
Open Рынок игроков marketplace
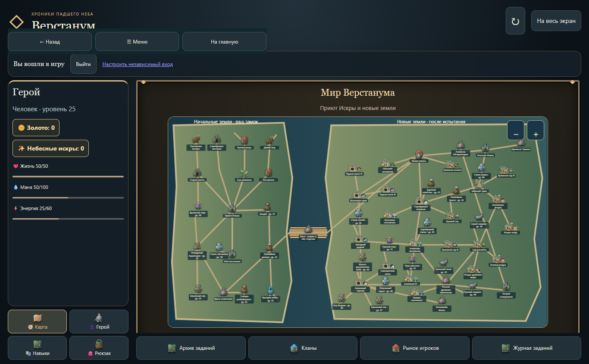(x=415, y=348)
